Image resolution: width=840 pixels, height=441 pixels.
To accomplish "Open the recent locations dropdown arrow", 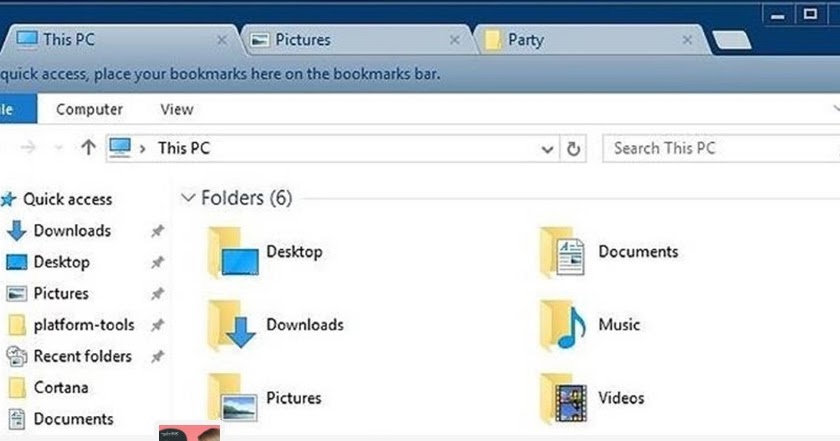I will coord(58,148).
